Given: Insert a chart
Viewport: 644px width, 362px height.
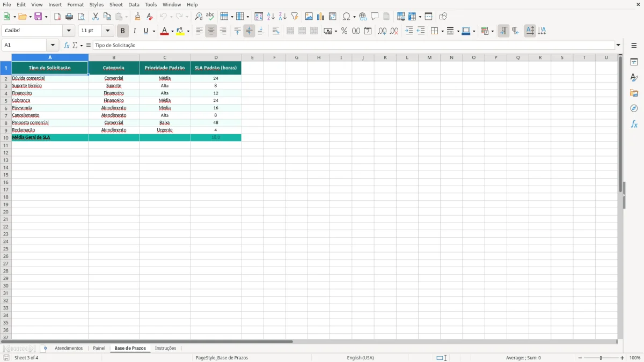Looking at the screenshot, I should 321,17.
